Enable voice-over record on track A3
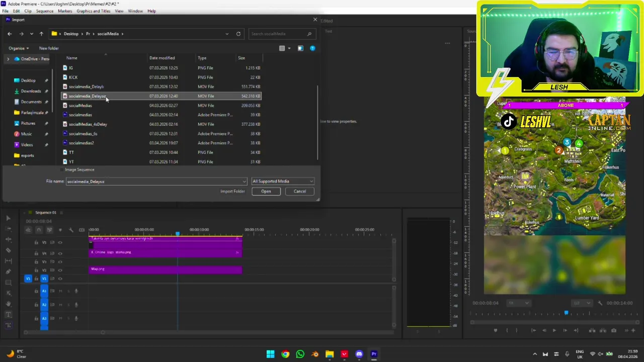Image resolution: width=644 pixels, height=362 pixels. pyautogui.click(x=76, y=318)
